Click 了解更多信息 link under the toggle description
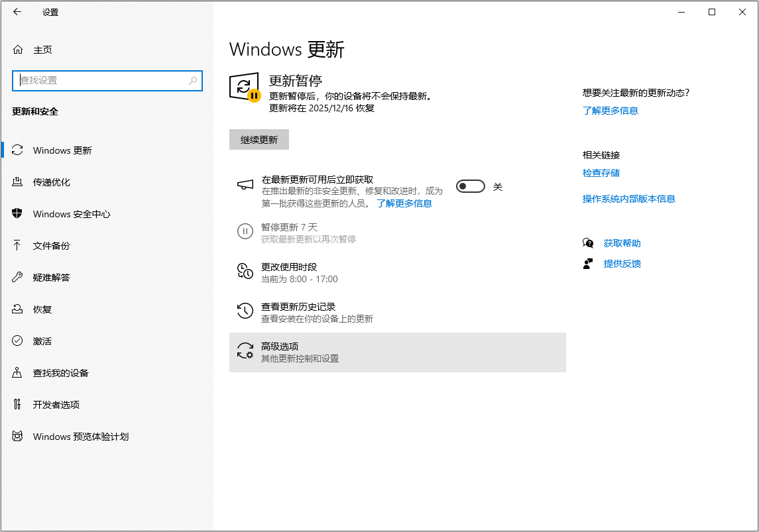 point(404,203)
